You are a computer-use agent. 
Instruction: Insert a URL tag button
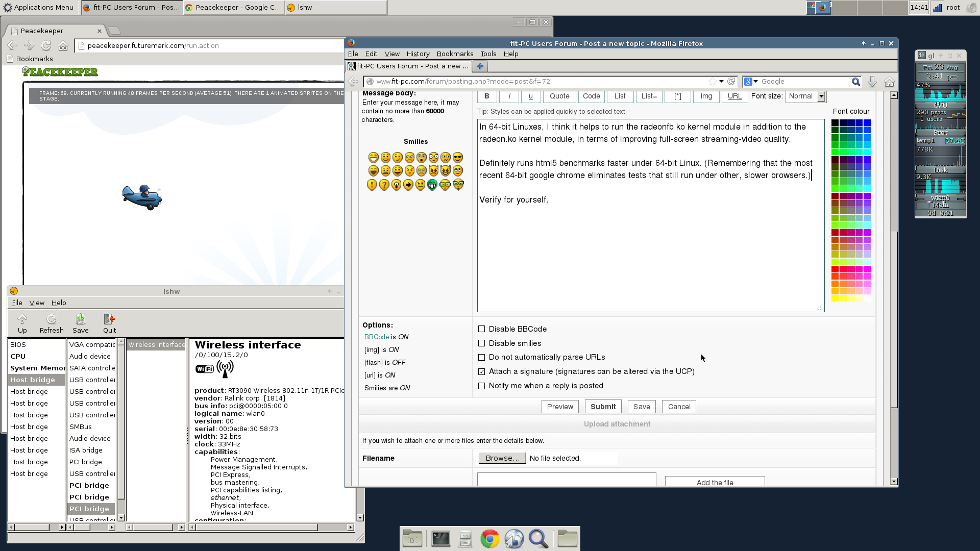[x=734, y=96]
